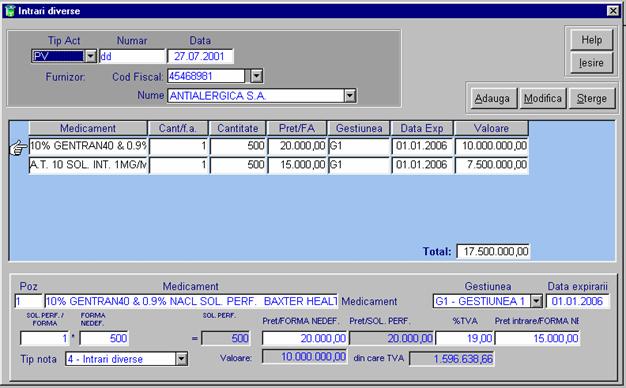The image size is (626, 388).
Task: Click the Total field 17.500.000,00
Action: (x=493, y=251)
